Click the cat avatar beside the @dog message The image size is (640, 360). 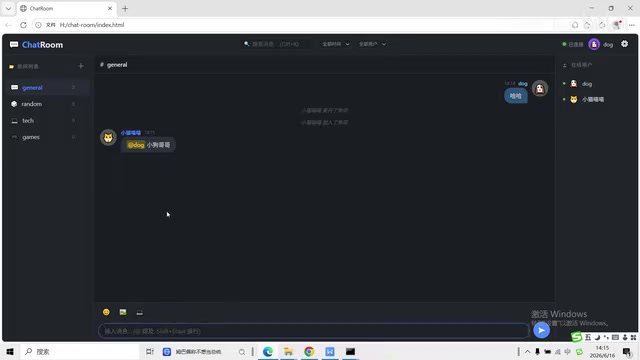(x=108, y=138)
